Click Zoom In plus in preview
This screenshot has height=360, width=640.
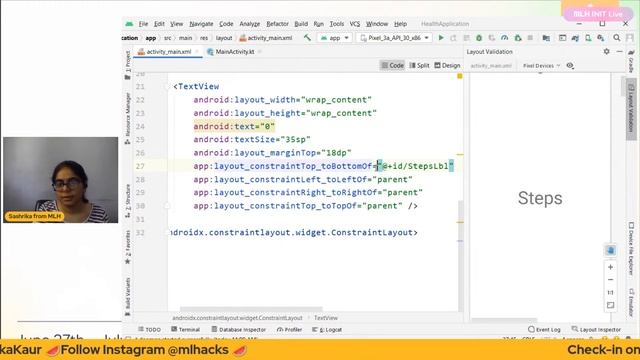pyautogui.click(x=610, y=267)
